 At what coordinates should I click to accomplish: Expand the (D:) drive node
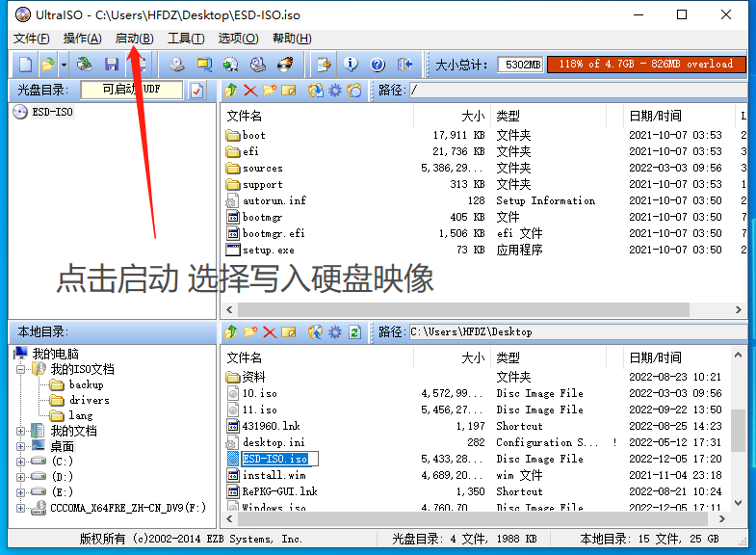pyautogui.click(x=20, y=477)
